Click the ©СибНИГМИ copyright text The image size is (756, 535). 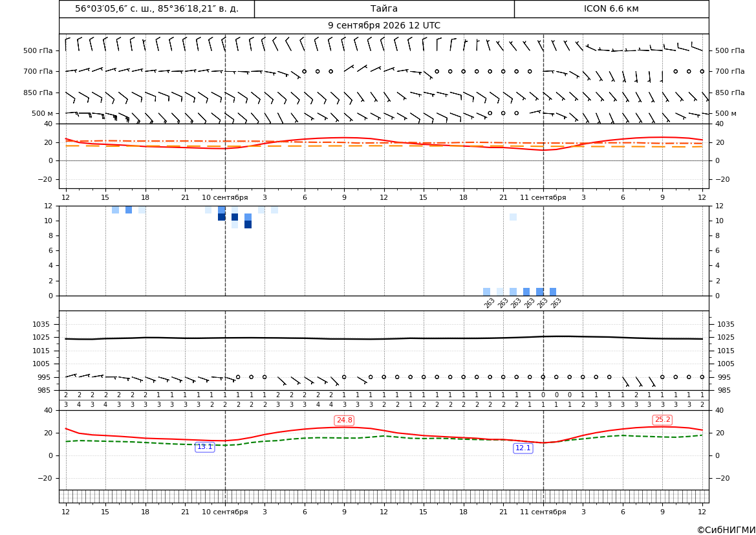(726, 530)
